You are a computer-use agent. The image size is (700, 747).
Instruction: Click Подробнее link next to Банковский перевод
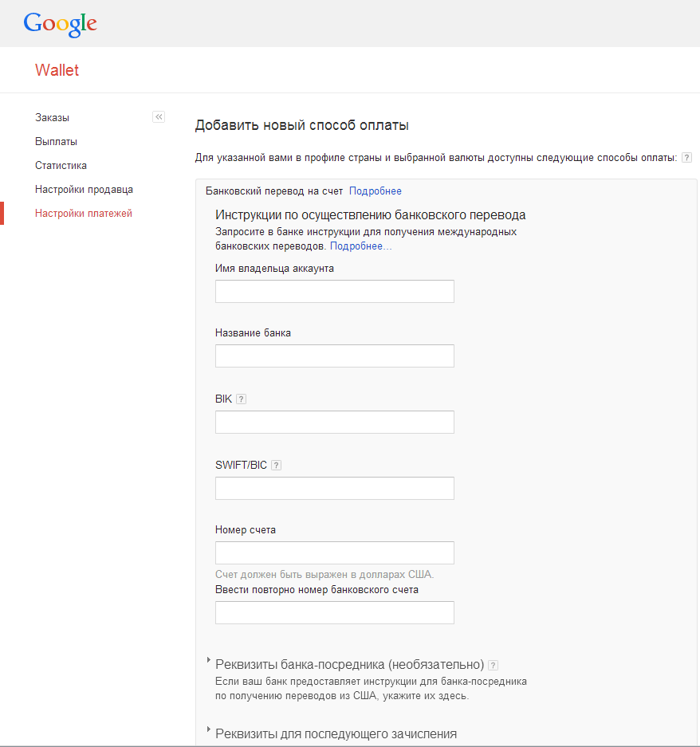pos(375,191)
